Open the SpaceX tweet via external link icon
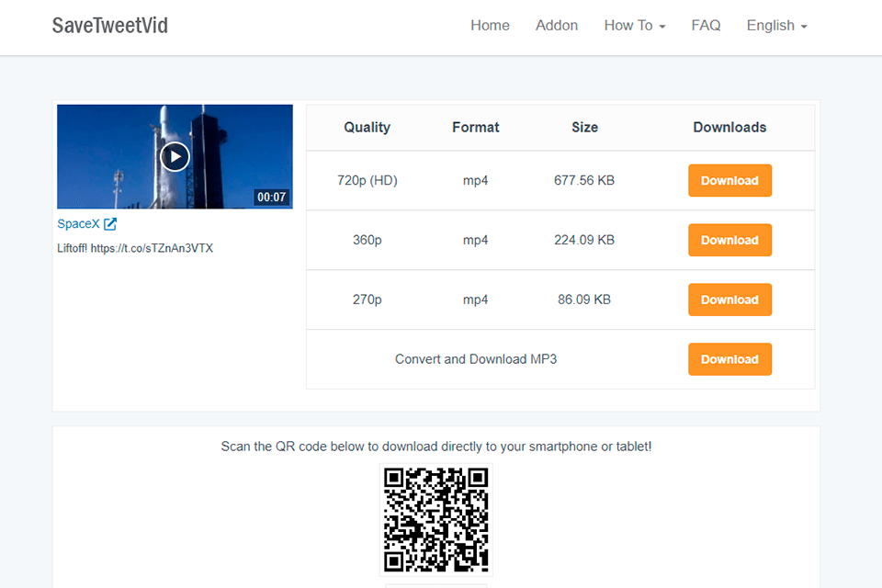Screen dimensions: 882x588 (108, 223)
